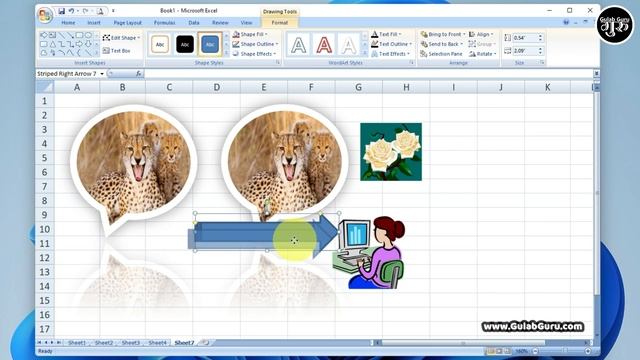Open the Shape Outline dropdown

click(256, 44)
